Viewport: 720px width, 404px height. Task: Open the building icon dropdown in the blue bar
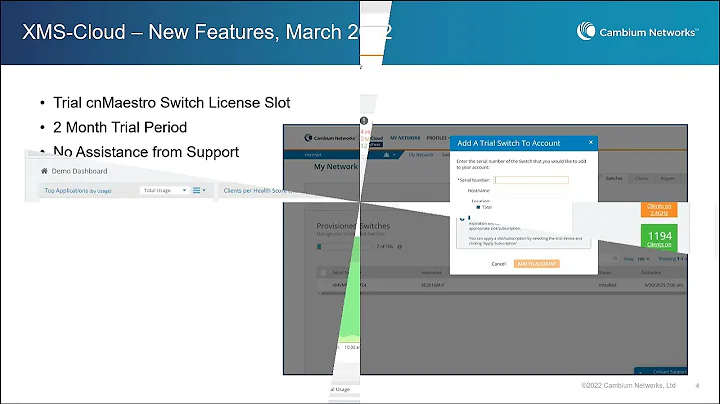pyautogui.click(x=389, y=155)
